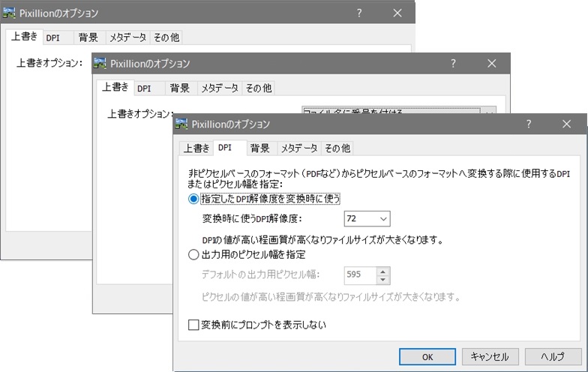Click the pixel width field showing 595
Viewport: 588px width, 372px height.
point(360,274)
